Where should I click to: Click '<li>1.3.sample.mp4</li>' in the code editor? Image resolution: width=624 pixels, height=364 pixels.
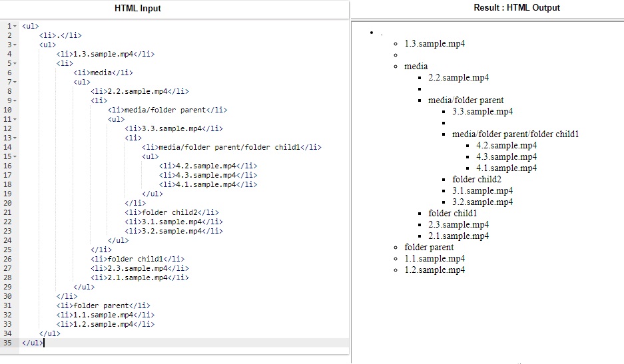tap(105, 54)
